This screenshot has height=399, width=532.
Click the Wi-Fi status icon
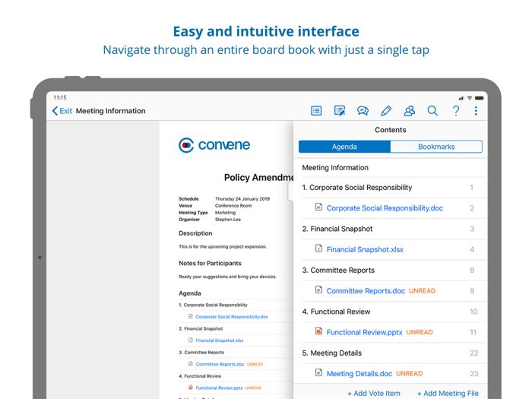tap(470, 98)
